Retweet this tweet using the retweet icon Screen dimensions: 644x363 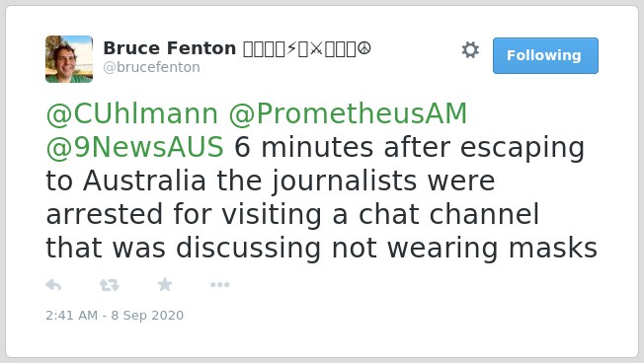point(110,285)
